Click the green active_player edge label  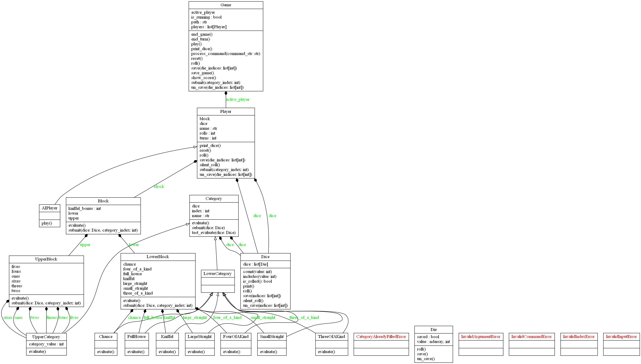click(x=237, y=99)
